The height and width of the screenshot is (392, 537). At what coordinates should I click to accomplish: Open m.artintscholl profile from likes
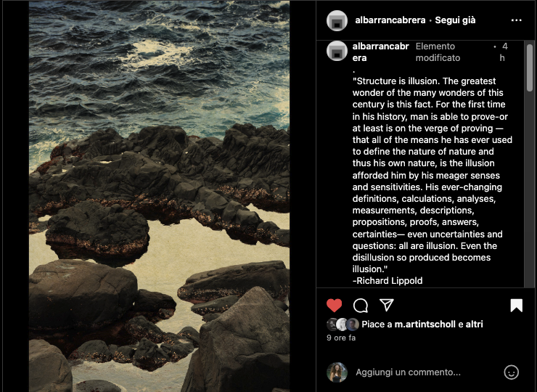(425, 324)
